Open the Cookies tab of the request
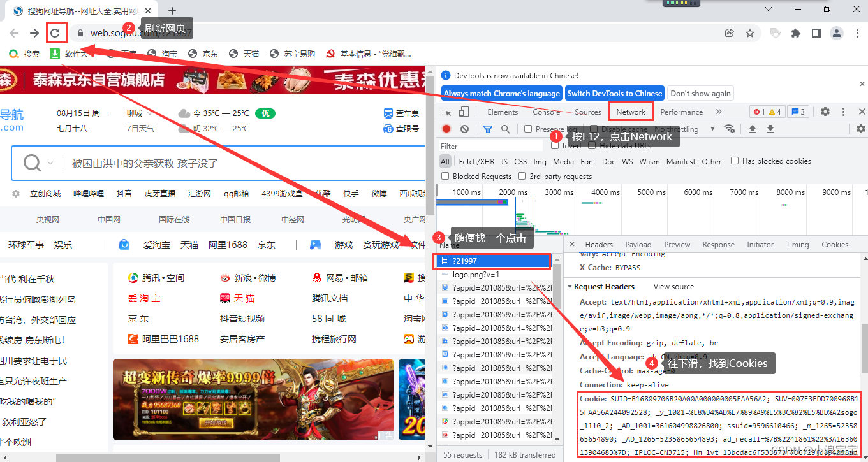The width and height of the screenshot is (868, 462). tap(835, 244)
